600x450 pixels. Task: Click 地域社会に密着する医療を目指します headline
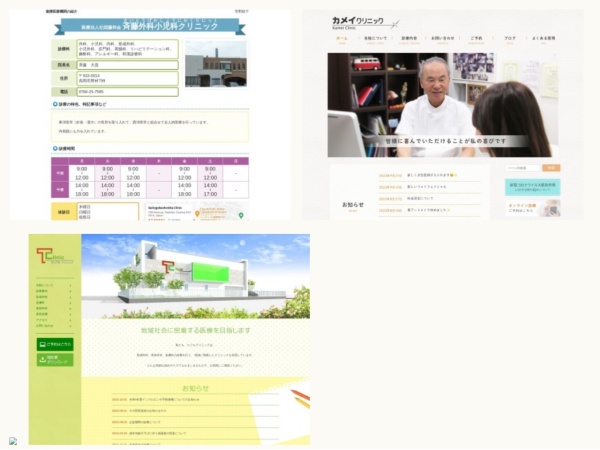[x=196, y=330]
